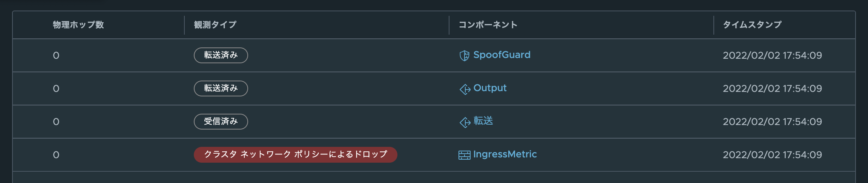Sort by the コンポーネント column header
868x183 pixels.
point(488,25)
